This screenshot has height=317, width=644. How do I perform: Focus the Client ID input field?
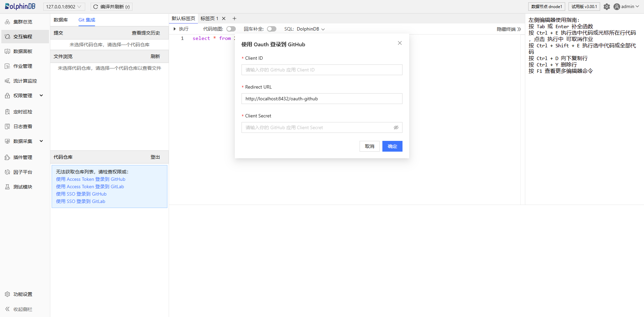coord(322,70)
